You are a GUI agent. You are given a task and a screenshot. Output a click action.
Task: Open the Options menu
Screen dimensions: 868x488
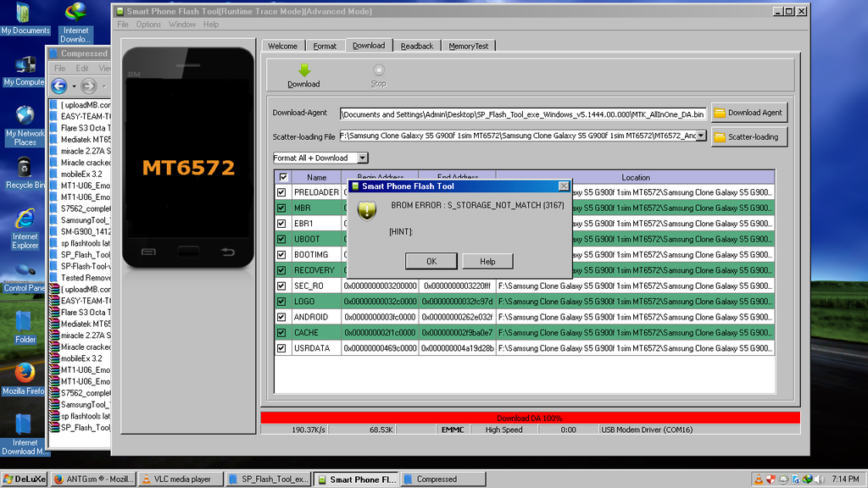[148, 25]
